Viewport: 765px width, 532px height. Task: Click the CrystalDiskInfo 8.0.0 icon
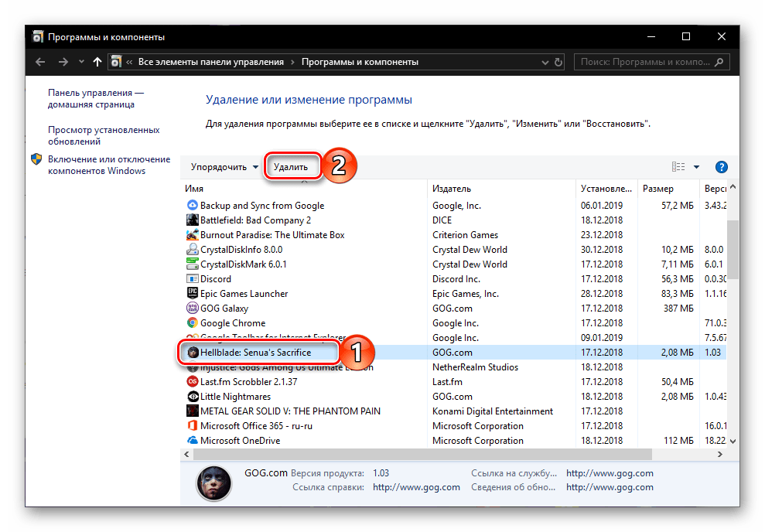(x=193, y=249)
